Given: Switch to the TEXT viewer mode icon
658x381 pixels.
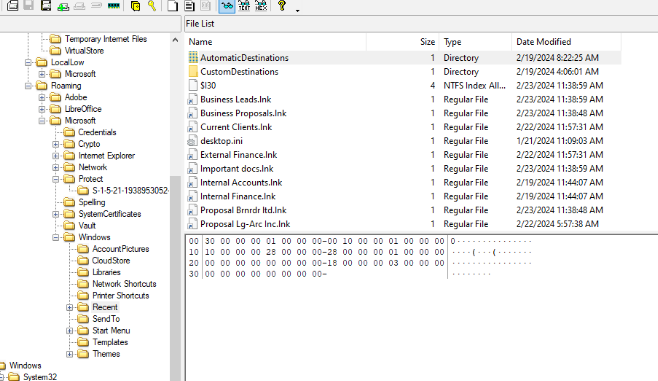Looking at the screenshot, I should 244,6.
